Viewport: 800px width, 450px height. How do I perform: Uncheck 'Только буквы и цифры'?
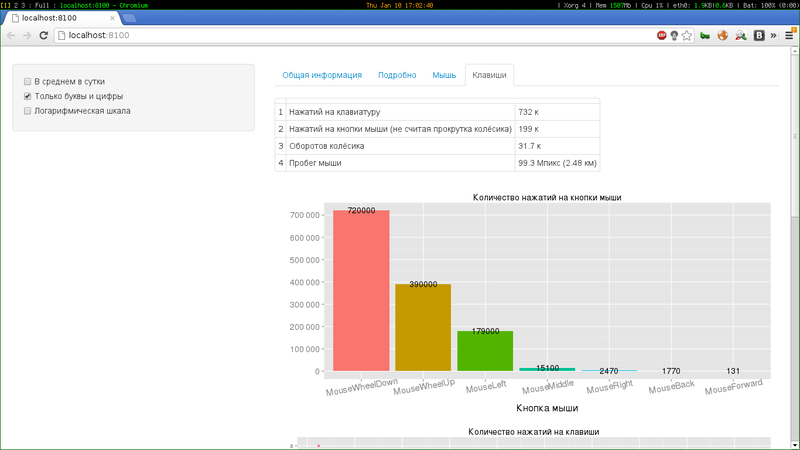tap(28, 96)
